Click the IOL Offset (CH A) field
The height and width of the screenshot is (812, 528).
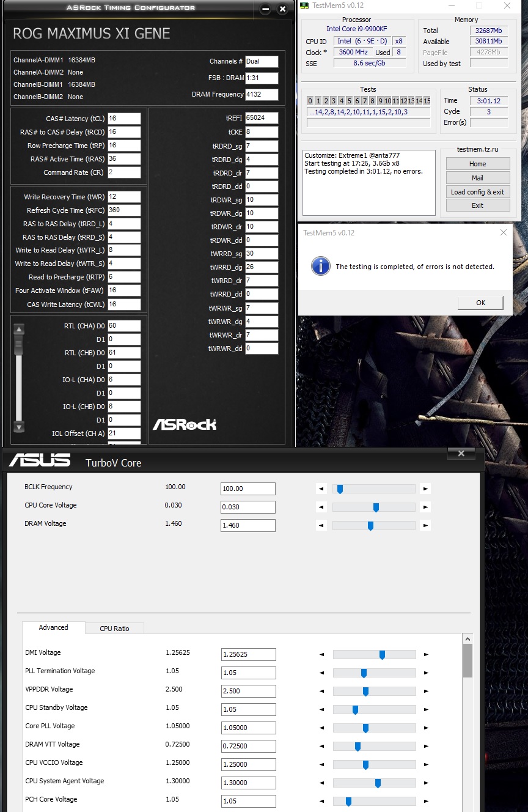click(x=124, y=434)
